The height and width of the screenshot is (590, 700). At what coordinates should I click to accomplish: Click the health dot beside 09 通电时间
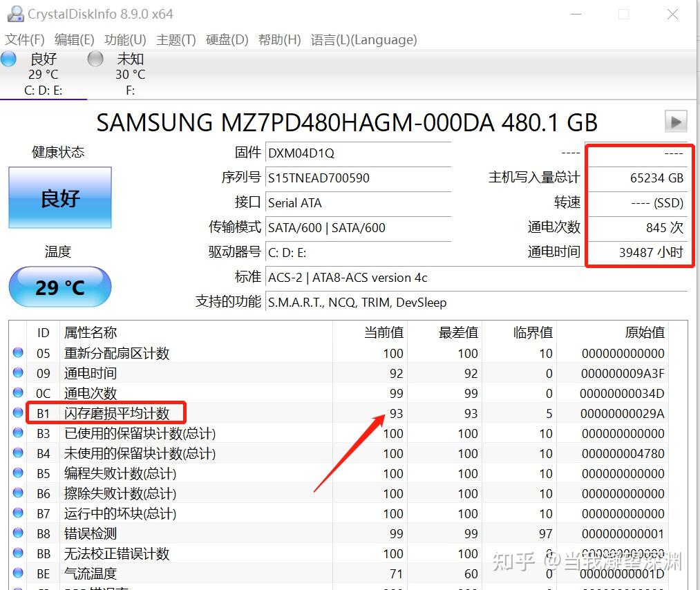coord(17,372)
